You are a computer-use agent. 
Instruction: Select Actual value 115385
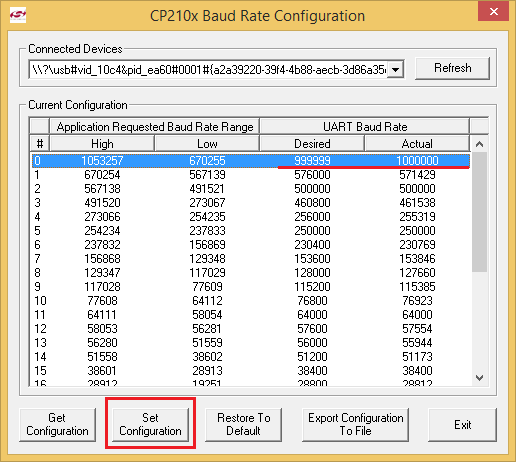pos(417,287)
